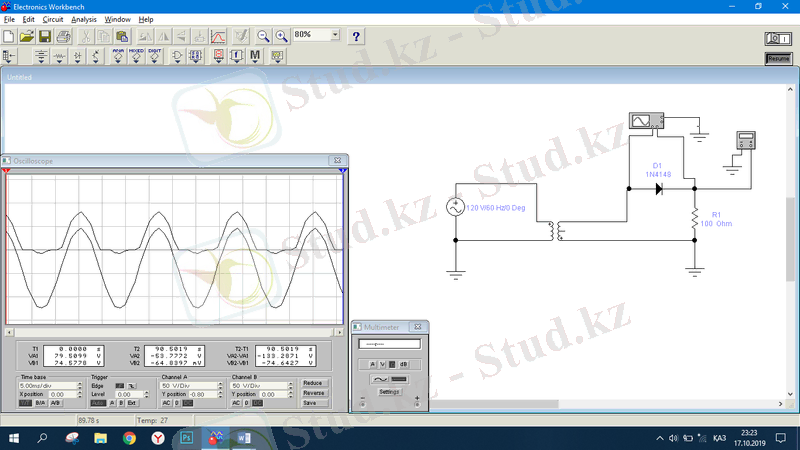The width and height of the screenshot is (800, 450).
Task: Open help with question mark icon
Action: [356, 36]
